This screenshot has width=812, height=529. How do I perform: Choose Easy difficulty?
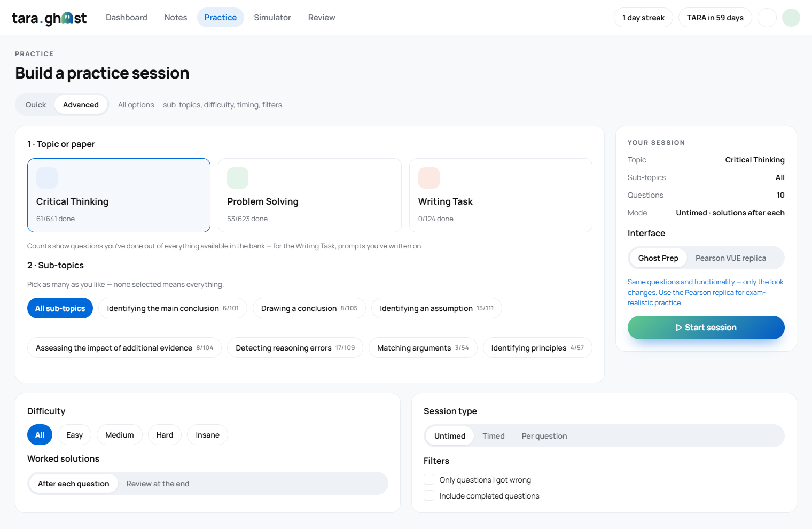[74, 435]
